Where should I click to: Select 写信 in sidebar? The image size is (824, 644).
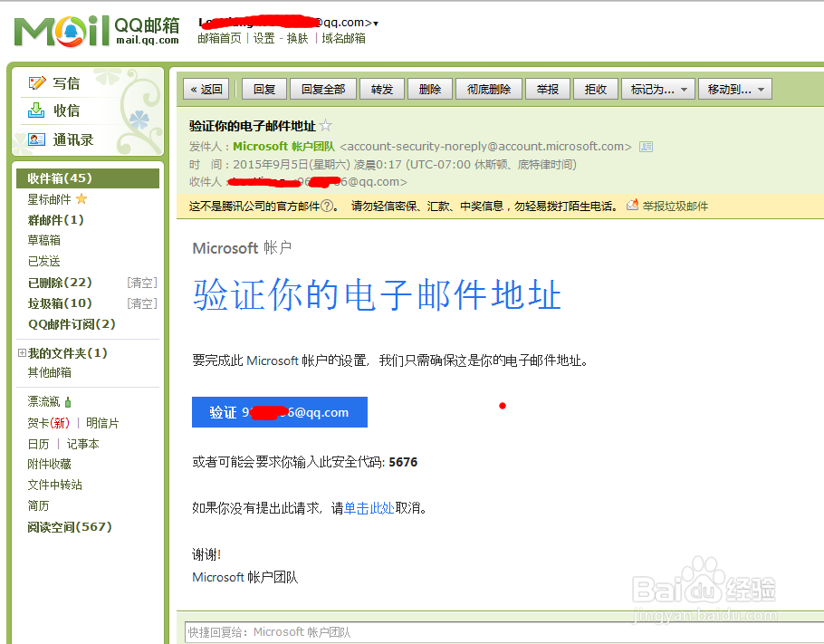[x=66, y=83]
